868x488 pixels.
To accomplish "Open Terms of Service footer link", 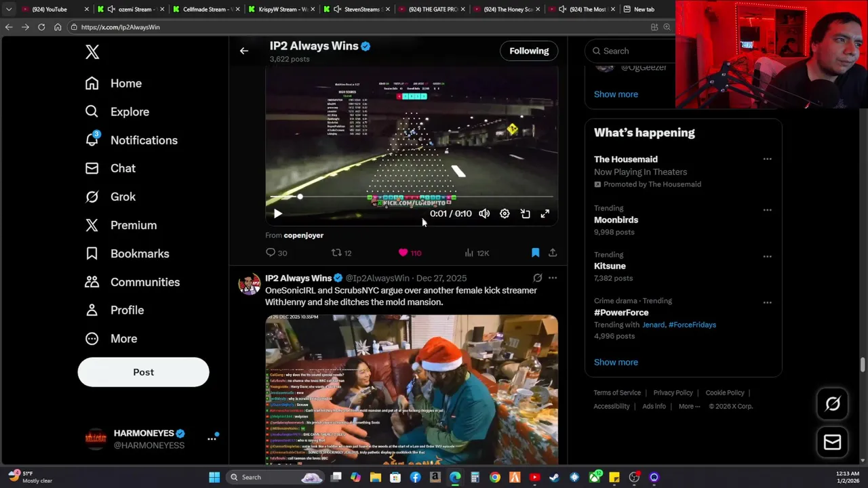I will (617, 392).
